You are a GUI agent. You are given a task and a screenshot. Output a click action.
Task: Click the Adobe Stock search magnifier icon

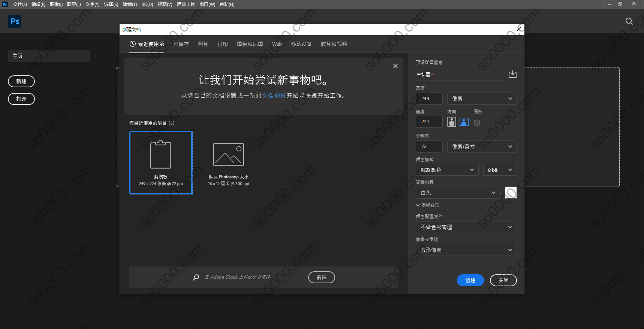[x=196, y=277]
